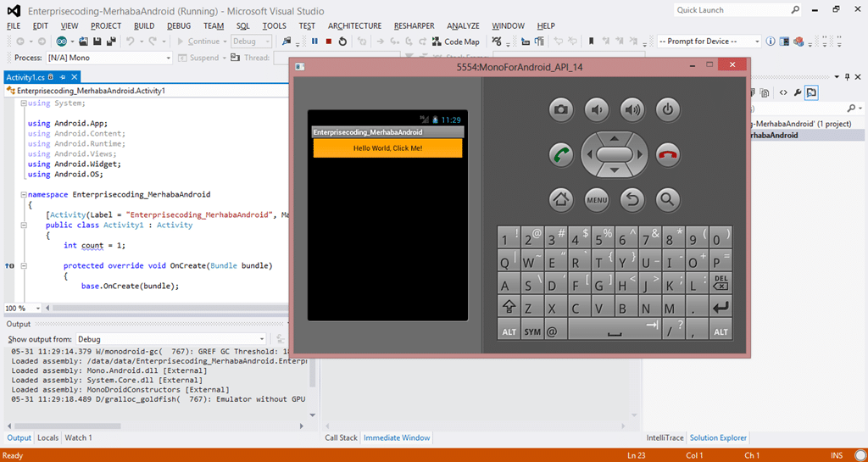
Task: Click the Solution Explorer view code icon
Action: pos(783,93)
